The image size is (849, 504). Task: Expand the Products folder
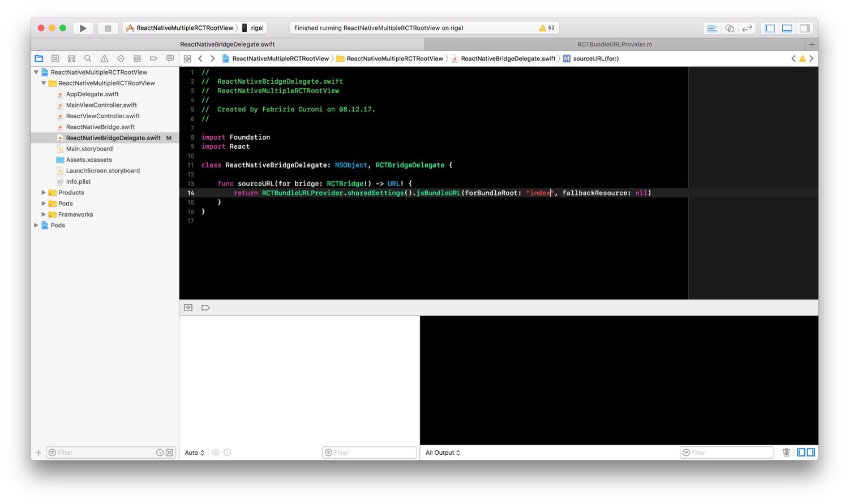44,193
